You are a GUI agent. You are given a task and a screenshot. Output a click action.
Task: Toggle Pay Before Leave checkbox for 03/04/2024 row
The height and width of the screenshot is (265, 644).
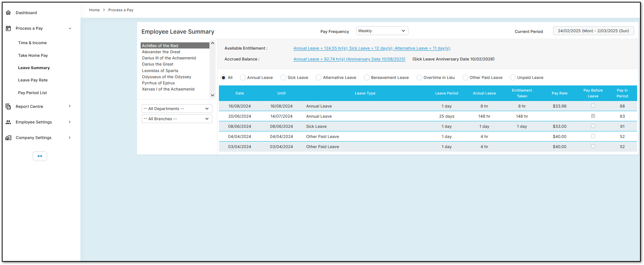593,146
